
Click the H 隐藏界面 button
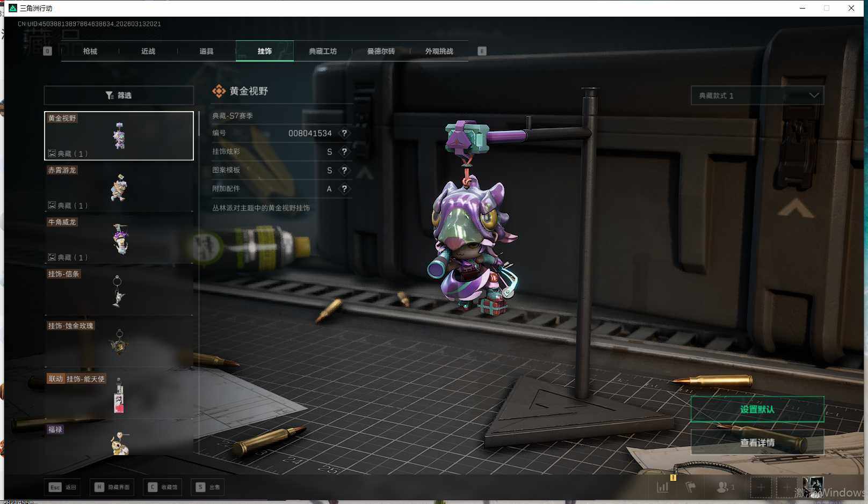[112, 487]
